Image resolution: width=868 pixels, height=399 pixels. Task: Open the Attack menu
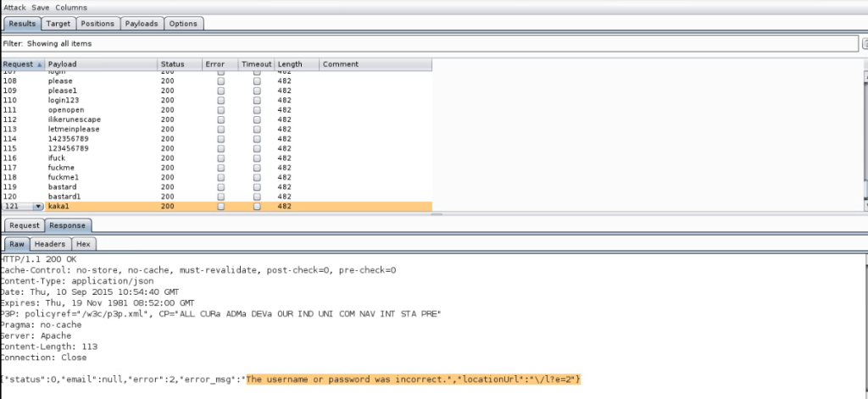point(14,8)
